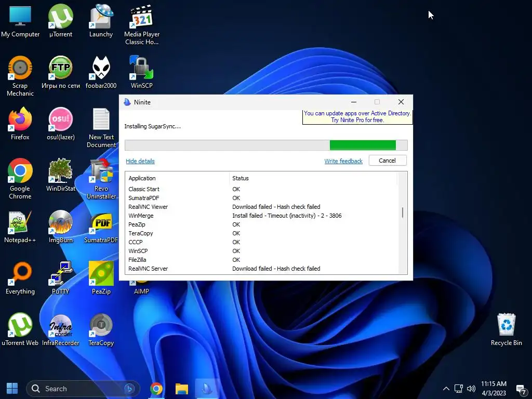
Task: Select the Launchy desktop shortcut
Action: click(101, 21)
